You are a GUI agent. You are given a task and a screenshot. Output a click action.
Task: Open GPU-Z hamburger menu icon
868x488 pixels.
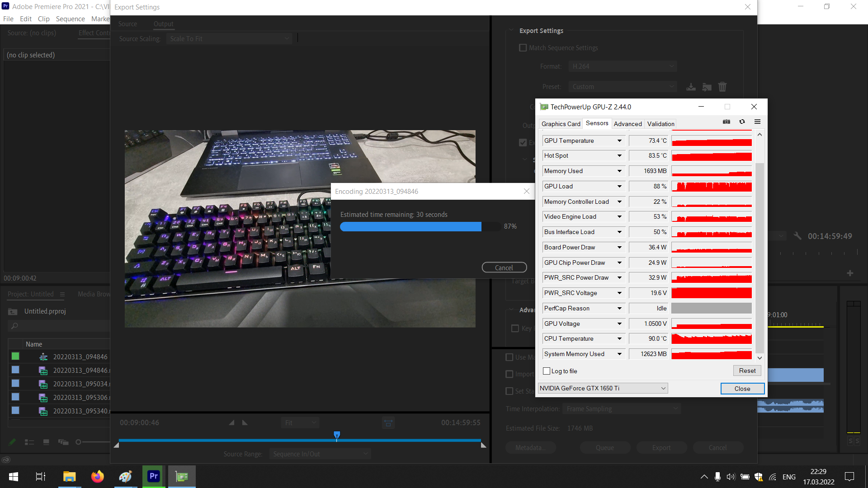758,122
